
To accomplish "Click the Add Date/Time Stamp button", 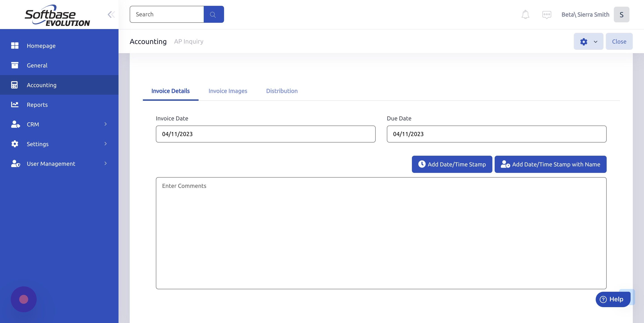I will [x=452, y=164].
